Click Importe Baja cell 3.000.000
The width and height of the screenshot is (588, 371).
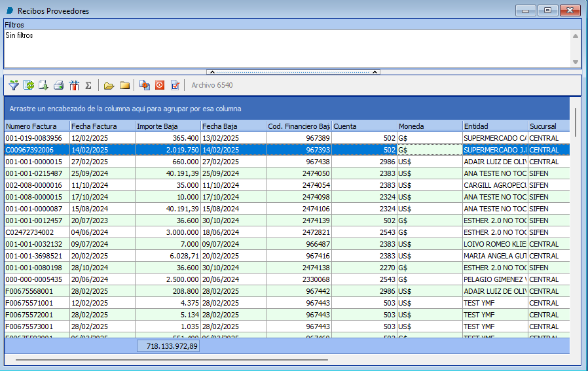(x=168, y=232)
